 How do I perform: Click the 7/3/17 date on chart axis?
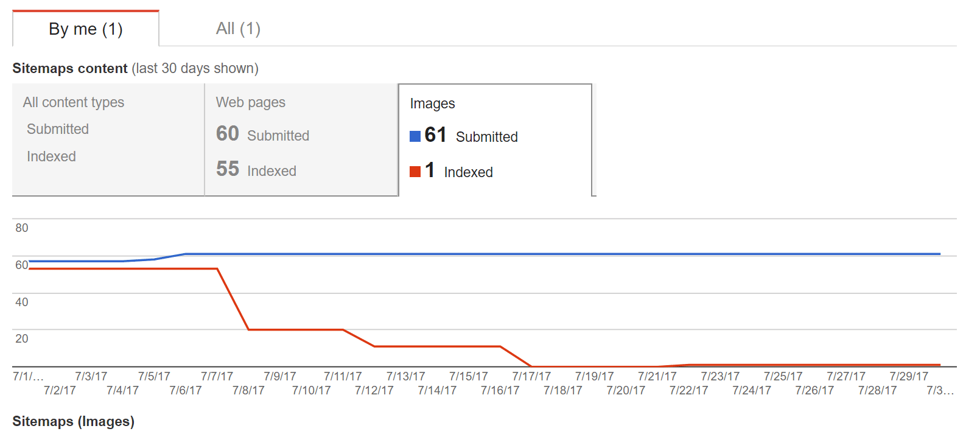[x=91, y=376]
